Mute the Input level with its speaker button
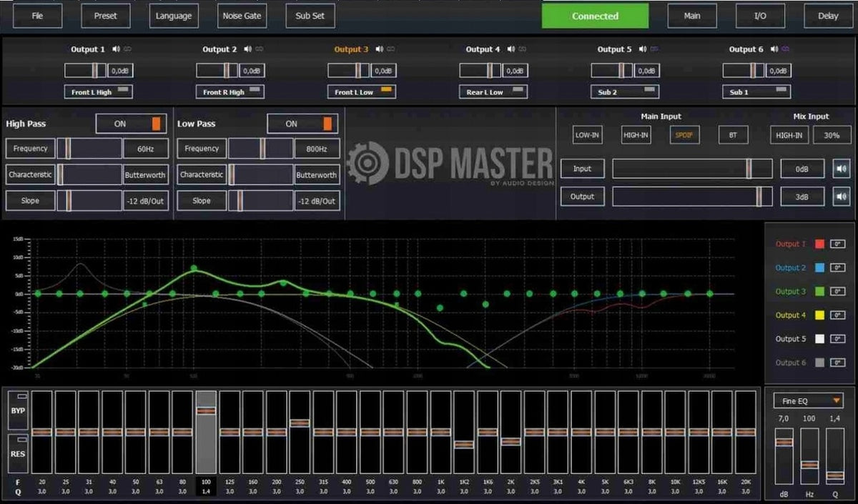This screenshot has height=504, width=858. click(x=841, y=169)
